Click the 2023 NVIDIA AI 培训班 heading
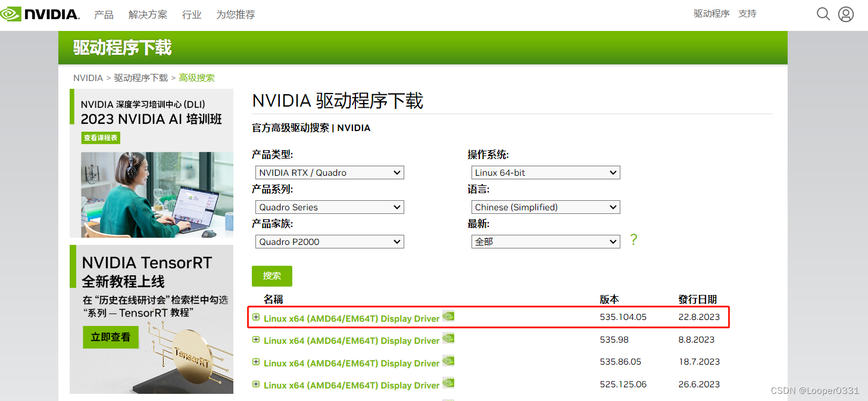This screenshot has width=868, height=401. [151, 119]
